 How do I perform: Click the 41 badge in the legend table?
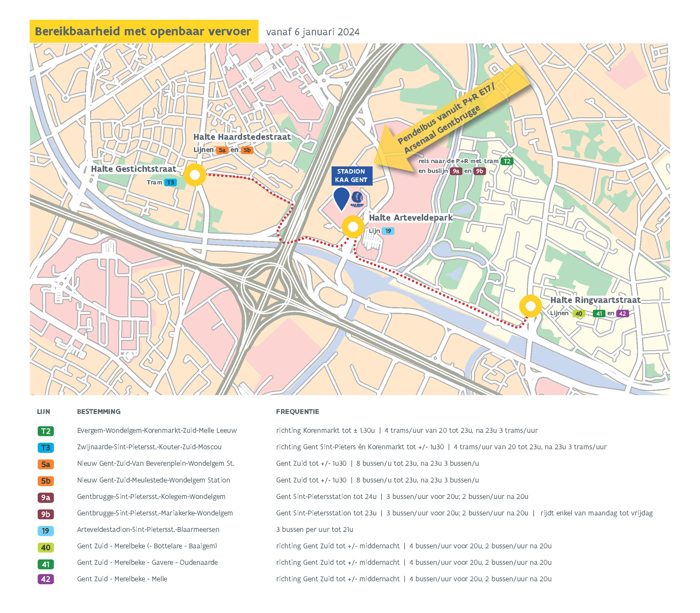(46, 564)
